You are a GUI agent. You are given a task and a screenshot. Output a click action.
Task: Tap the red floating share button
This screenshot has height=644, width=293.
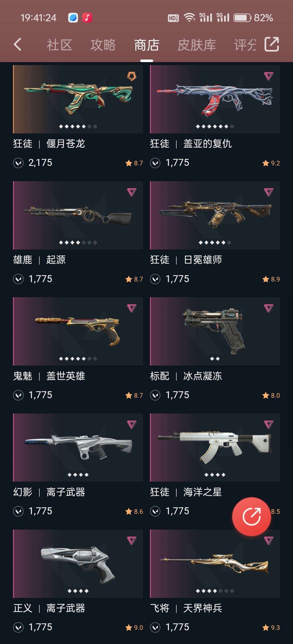pyautogui.click(x=251, y=517)
